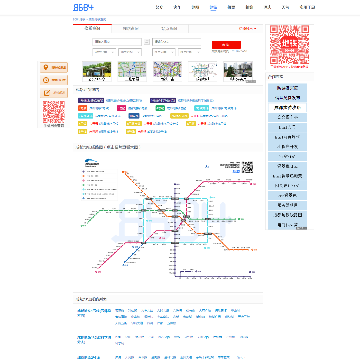Open the dense purple network map thumbnail

click(167, 71)
